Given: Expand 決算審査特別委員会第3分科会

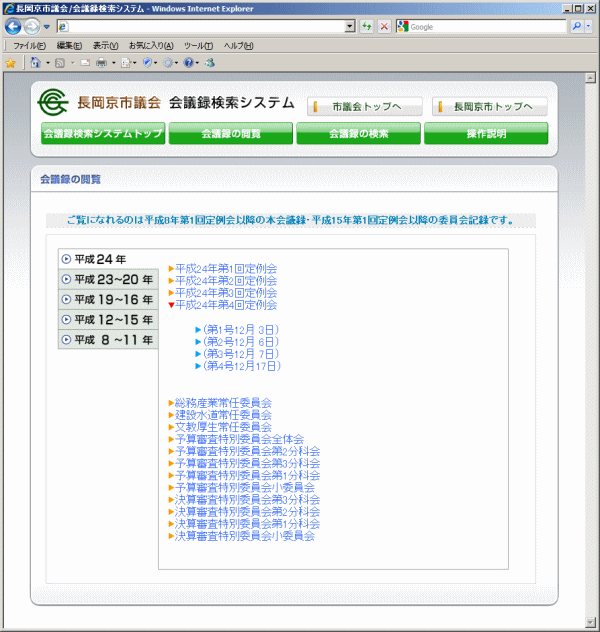Looking at the screenshot, I should pos(247,499).
